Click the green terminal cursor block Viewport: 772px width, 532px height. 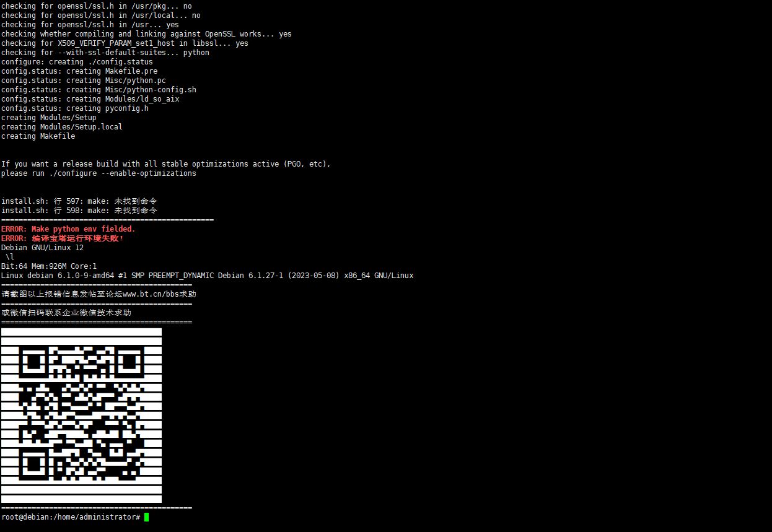point(147,517)
